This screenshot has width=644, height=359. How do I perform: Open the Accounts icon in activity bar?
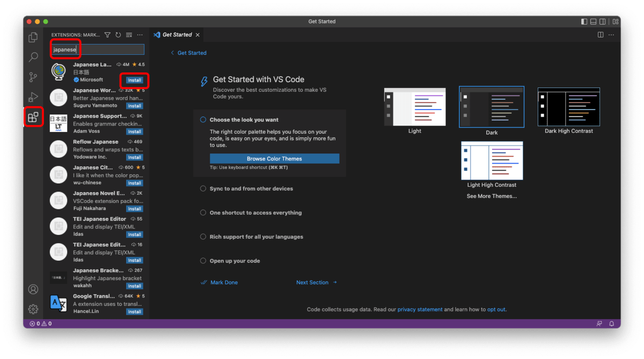point(33,289)
